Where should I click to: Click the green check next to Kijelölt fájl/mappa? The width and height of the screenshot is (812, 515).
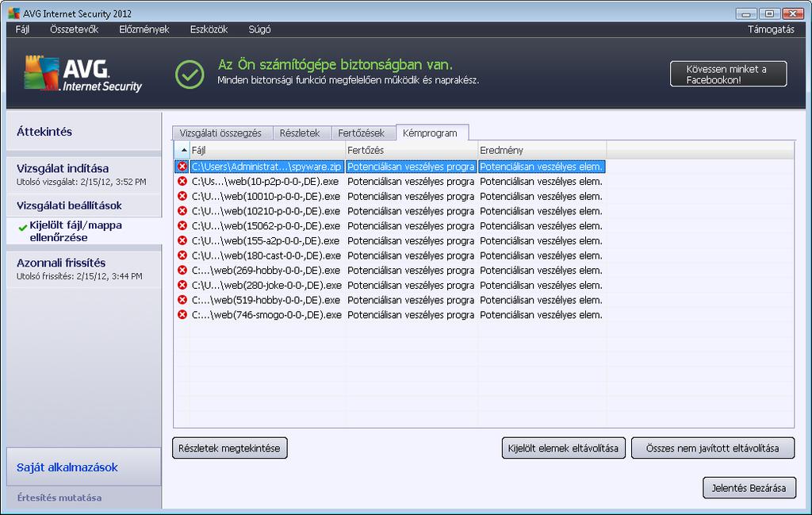click(22, 227)
